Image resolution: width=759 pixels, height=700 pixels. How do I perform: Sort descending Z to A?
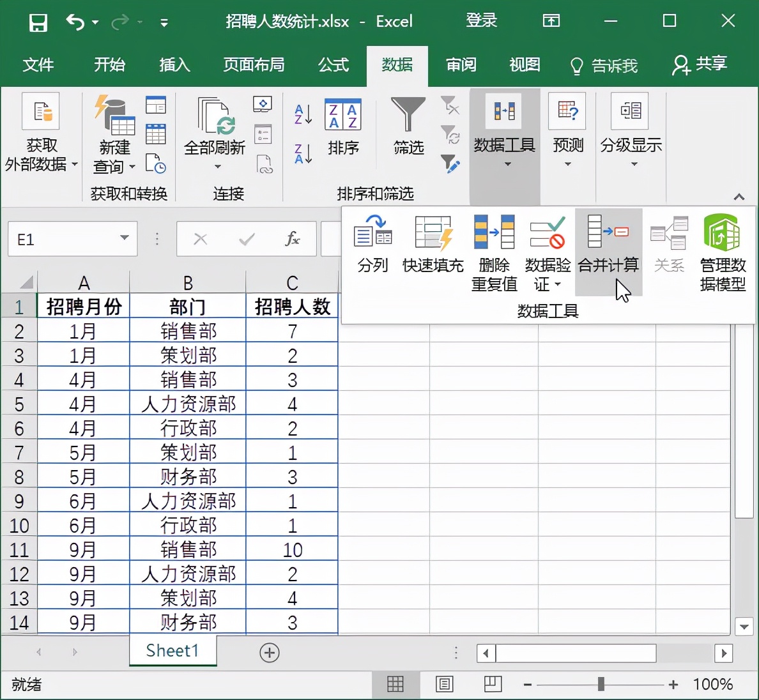[x=303, y=154]
